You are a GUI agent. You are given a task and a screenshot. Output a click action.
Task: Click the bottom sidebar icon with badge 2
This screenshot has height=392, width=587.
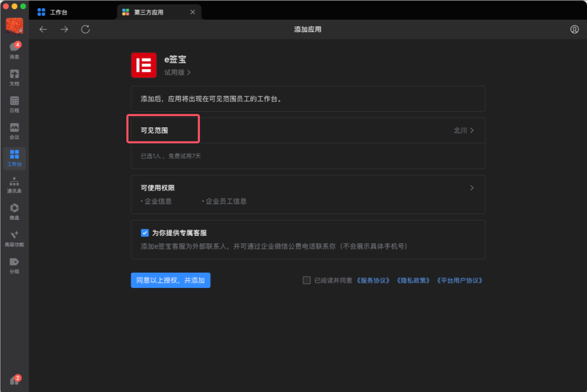[x=15, y=379]
